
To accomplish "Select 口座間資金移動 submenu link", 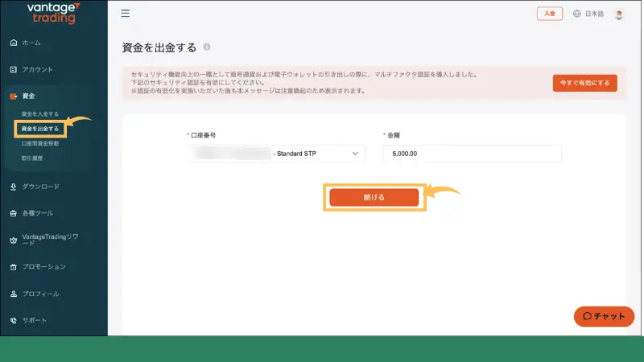I will tap(39, 144).
